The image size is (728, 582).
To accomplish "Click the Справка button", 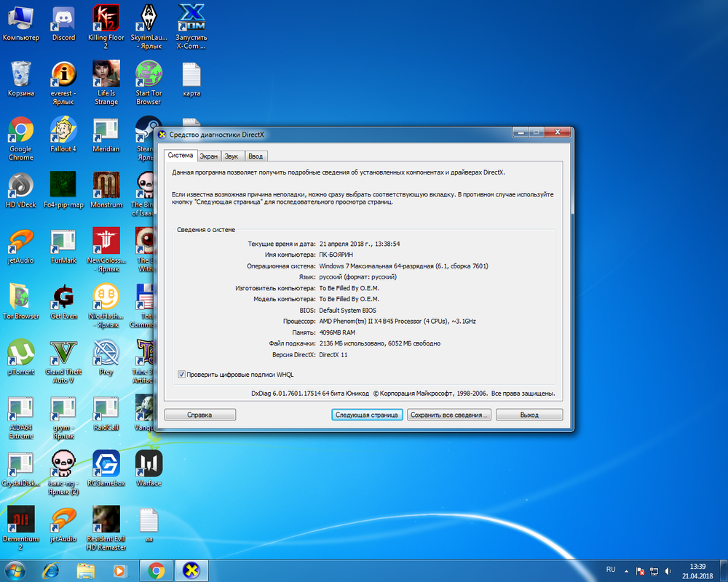I will pos(200,415).
